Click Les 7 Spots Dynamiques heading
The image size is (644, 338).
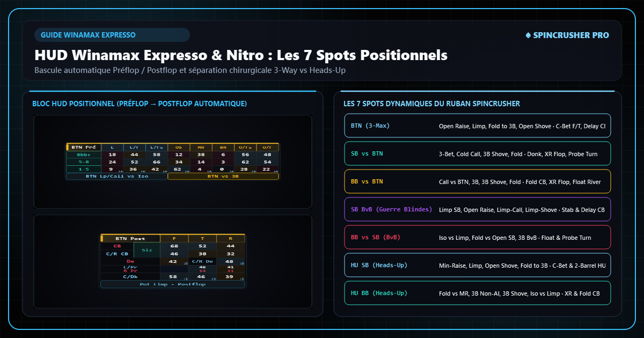pos(431,104)
